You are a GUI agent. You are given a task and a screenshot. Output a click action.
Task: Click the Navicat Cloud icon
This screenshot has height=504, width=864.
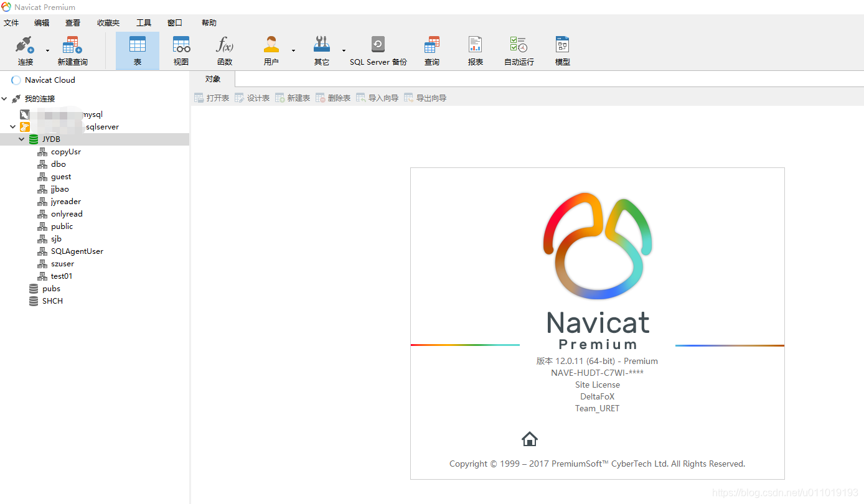16,80
